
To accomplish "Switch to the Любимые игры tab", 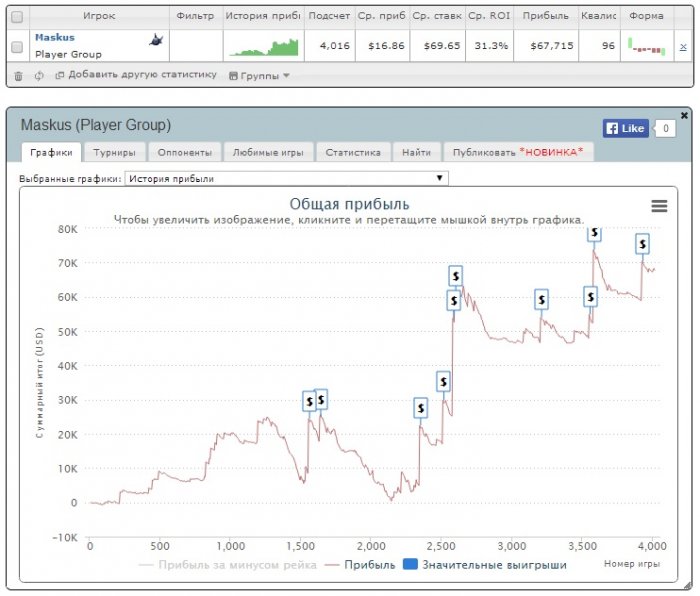I will 268,153.
